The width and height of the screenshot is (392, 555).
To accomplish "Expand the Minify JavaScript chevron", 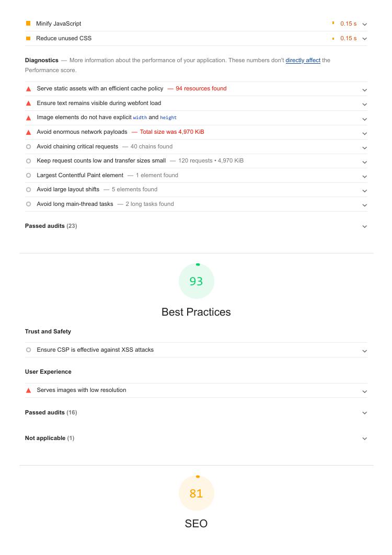I will coord(364,24).
